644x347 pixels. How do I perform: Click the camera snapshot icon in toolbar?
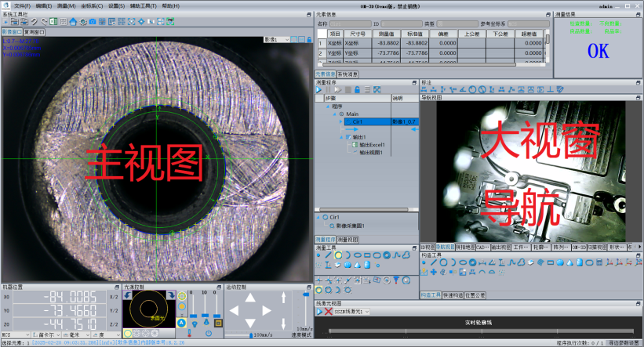click(93, 22)
